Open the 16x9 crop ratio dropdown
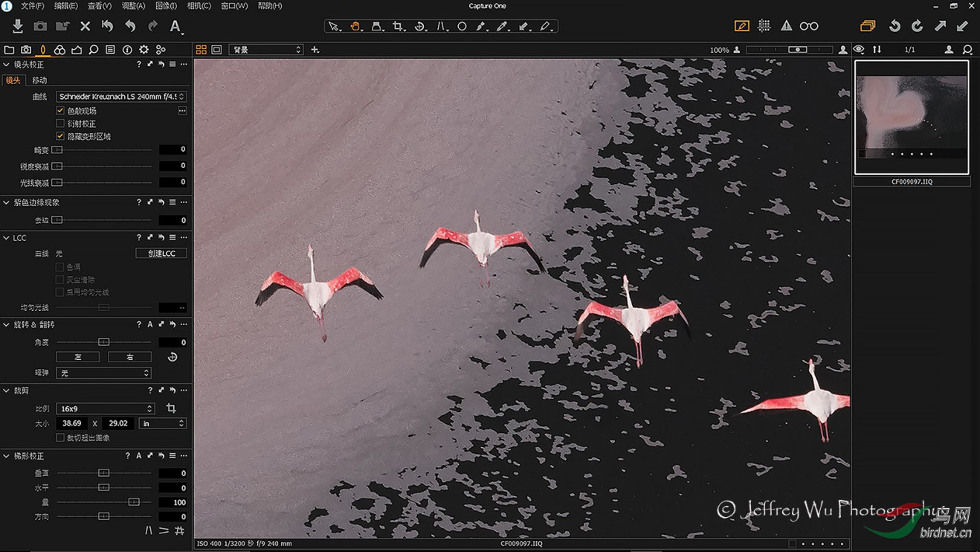This screenshot has width=980, height=552. tap(105, 408)
